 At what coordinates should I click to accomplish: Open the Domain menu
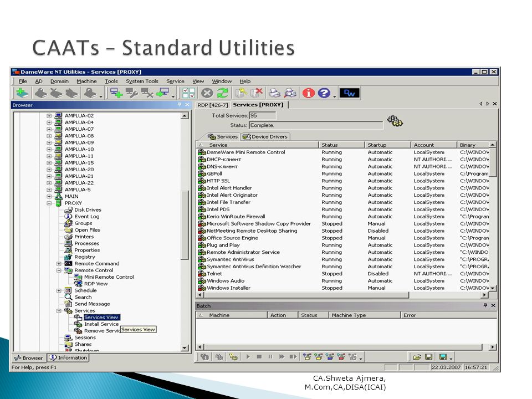[x=59, y=81]
